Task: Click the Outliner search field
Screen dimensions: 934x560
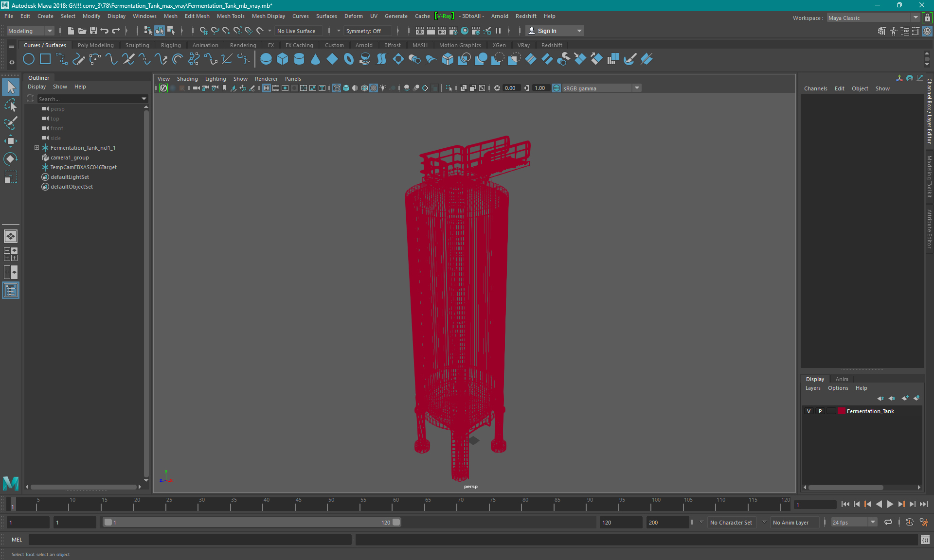Action: (x=88, y=99)
